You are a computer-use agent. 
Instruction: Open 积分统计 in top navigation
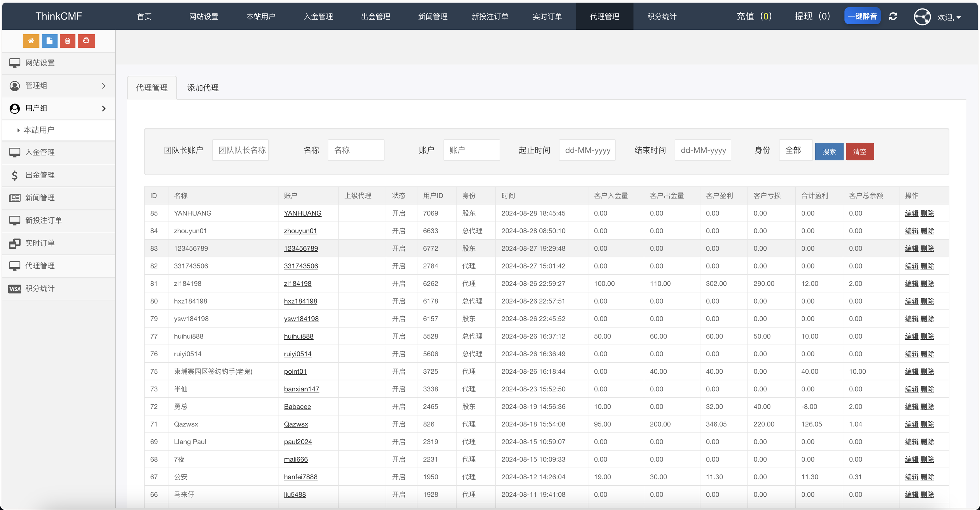click(662, 16)
